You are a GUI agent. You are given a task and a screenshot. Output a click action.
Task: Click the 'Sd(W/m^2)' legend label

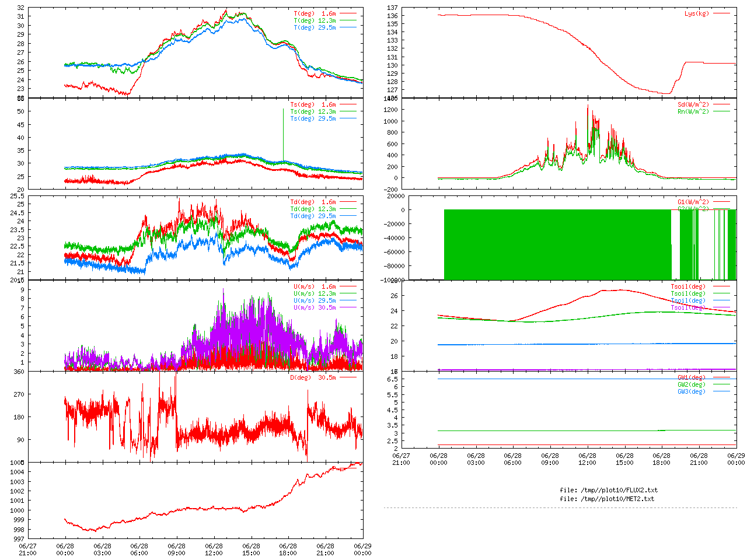coord(693,104)
